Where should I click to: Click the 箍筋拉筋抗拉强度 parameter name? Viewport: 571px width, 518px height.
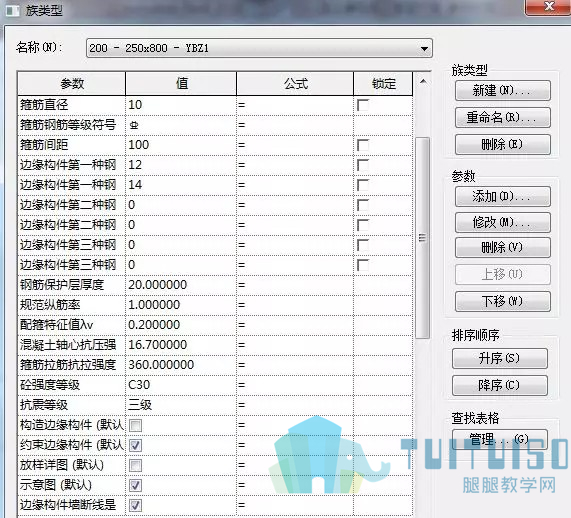68,365
